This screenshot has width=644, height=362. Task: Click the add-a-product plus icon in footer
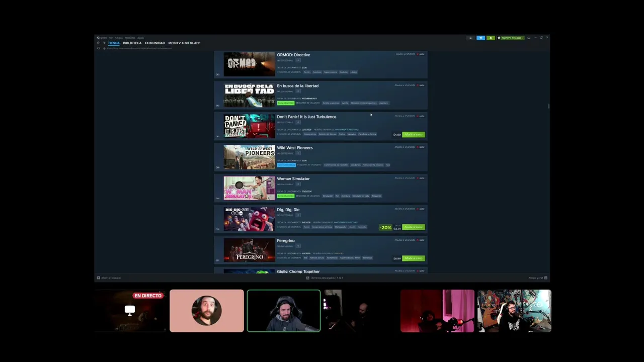(99, 278)
